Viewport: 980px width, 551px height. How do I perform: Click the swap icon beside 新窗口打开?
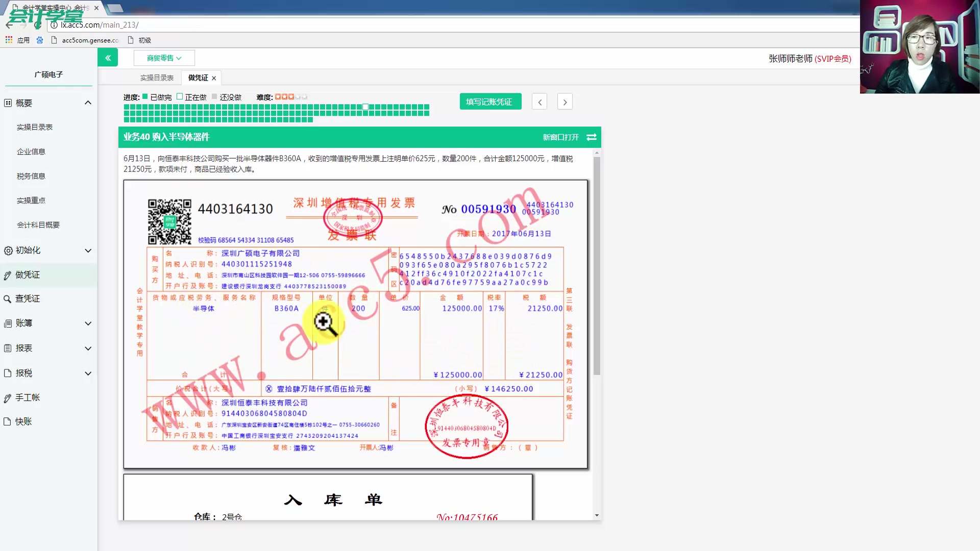click(592, 137)
